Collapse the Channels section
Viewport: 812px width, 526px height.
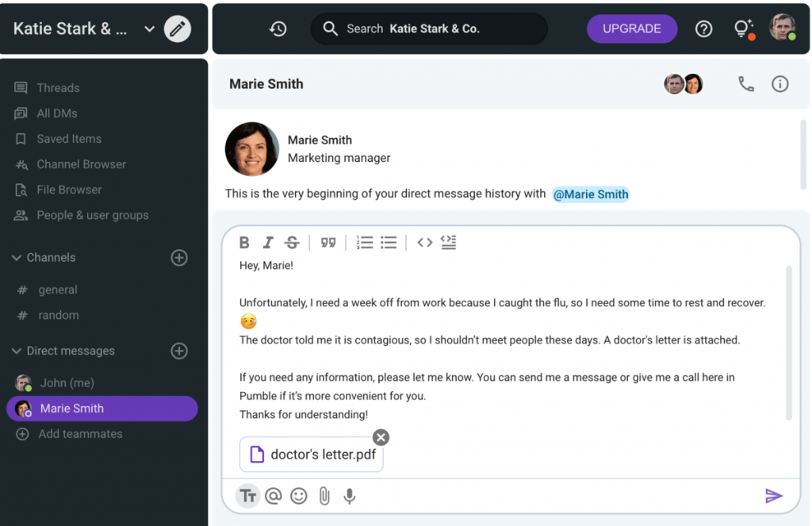point(17,258)
